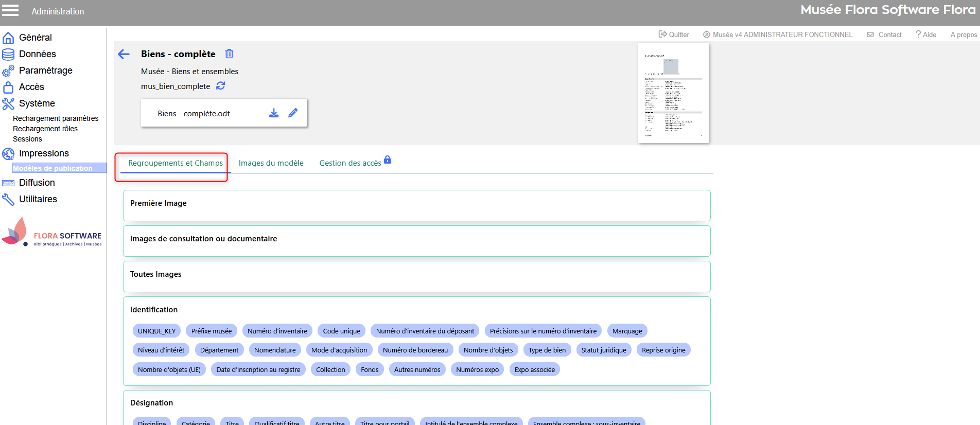Viewport: 980px width, 425px height.
Task: Expand the Données sidebar menu
Action: (x=37, y=54)
